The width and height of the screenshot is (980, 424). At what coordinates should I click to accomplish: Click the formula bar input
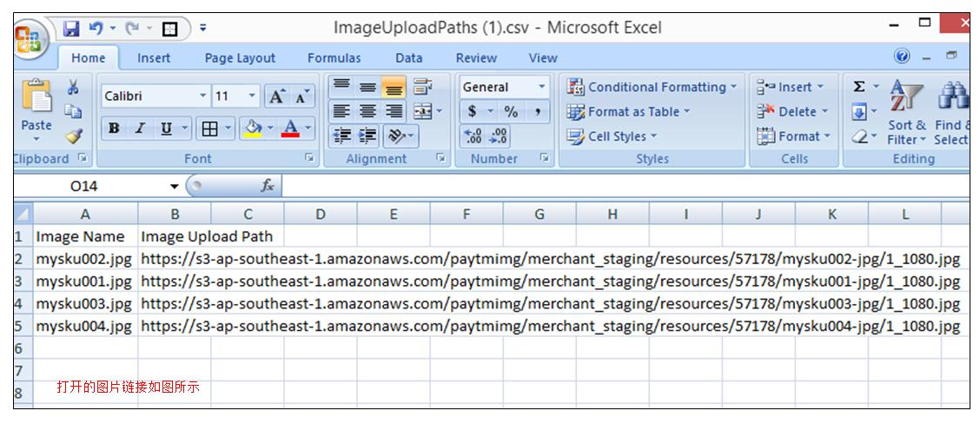625,186
